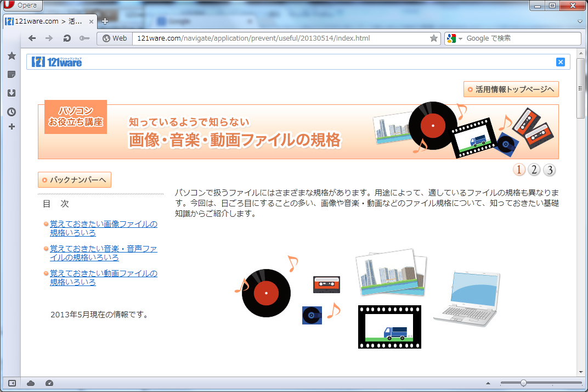This screenshot has width=588, height=392.
Task: Open the Downloads panel in sidebar
Action: [12, 93]
